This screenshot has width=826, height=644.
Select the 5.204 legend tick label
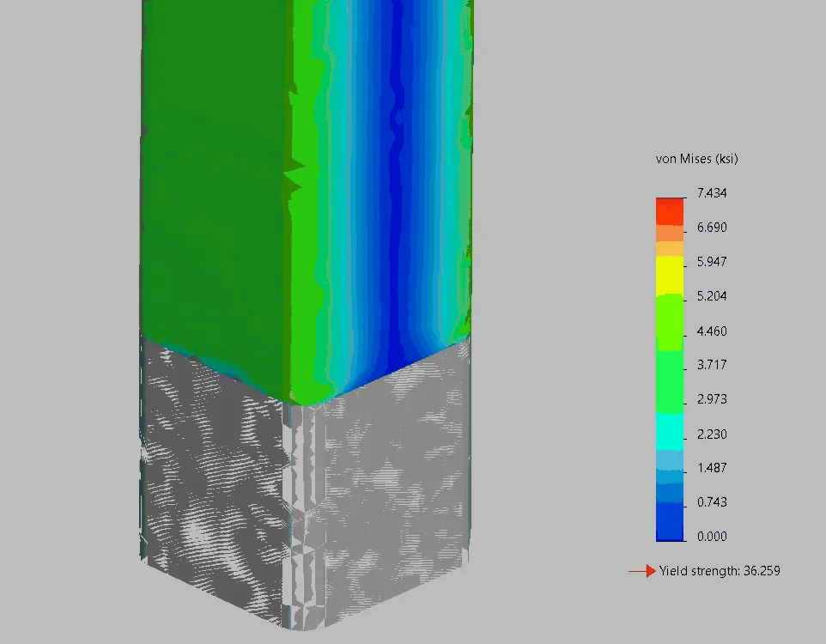[712, 296]
